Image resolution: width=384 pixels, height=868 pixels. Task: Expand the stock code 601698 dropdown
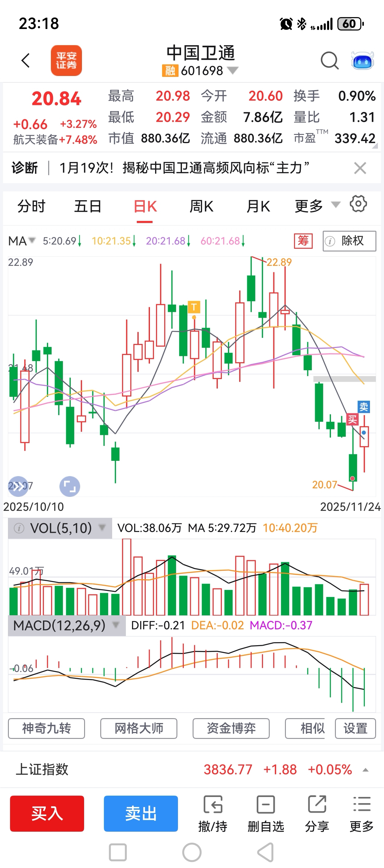click(x=233, y=71)
